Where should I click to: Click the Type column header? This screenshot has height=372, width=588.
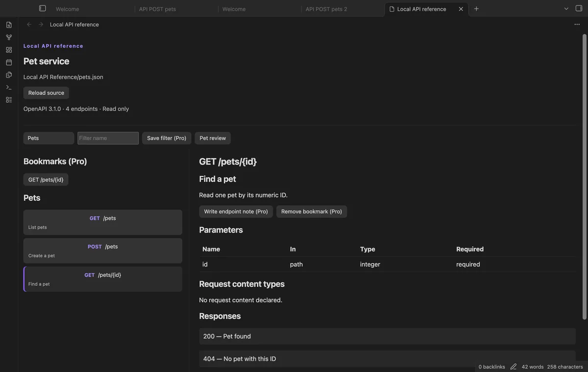367,249
